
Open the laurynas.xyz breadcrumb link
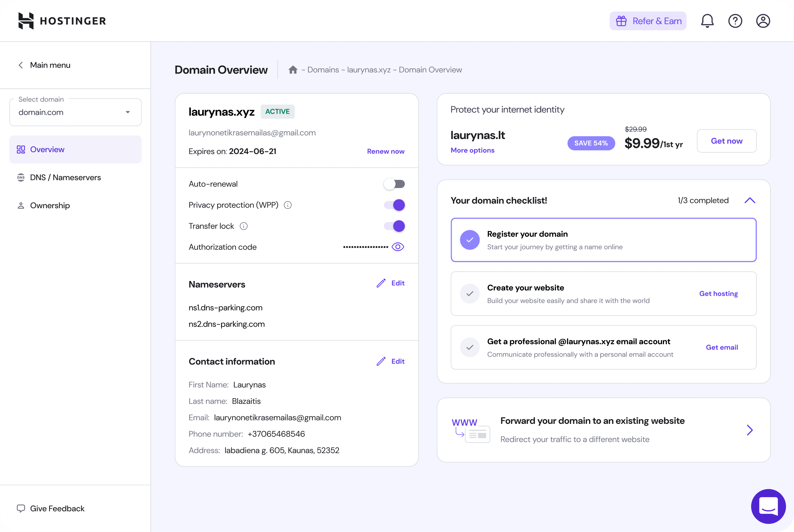[369, 70]
